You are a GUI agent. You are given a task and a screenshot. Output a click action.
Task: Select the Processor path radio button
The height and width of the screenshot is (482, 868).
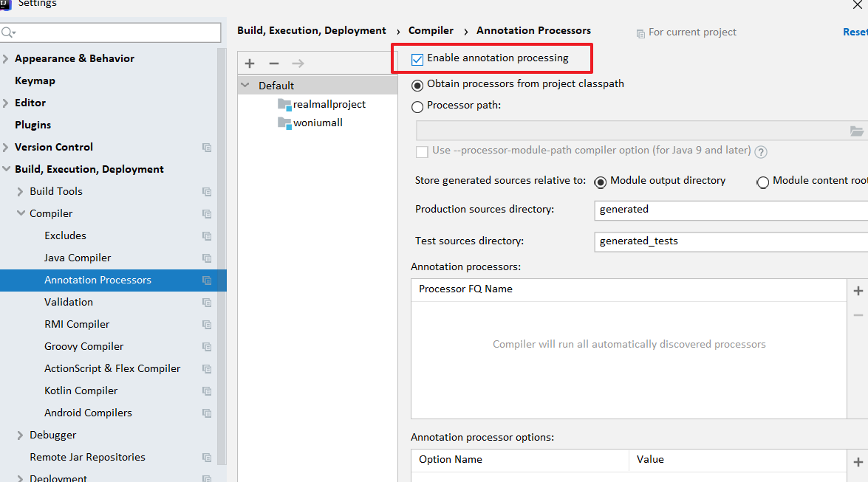point(418,106)
